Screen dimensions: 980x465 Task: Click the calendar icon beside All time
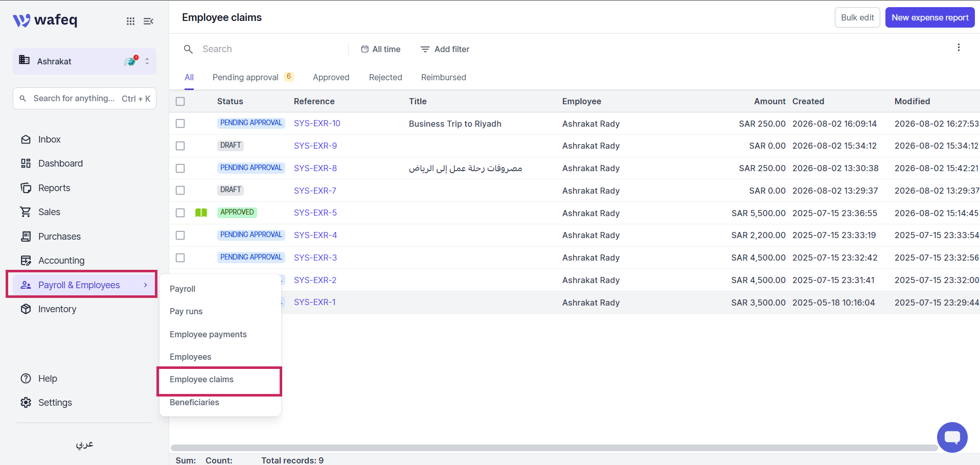click(x=365, y=49)
